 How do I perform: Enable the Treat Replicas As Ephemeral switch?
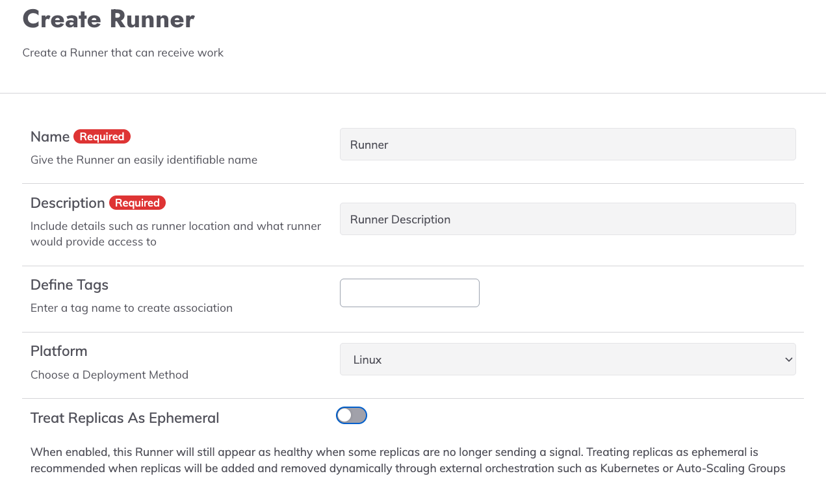[x=352, y=416]
